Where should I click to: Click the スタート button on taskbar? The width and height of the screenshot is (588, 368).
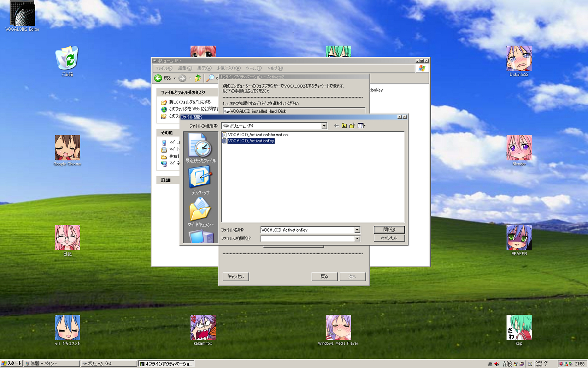click(x=11, y=364)
